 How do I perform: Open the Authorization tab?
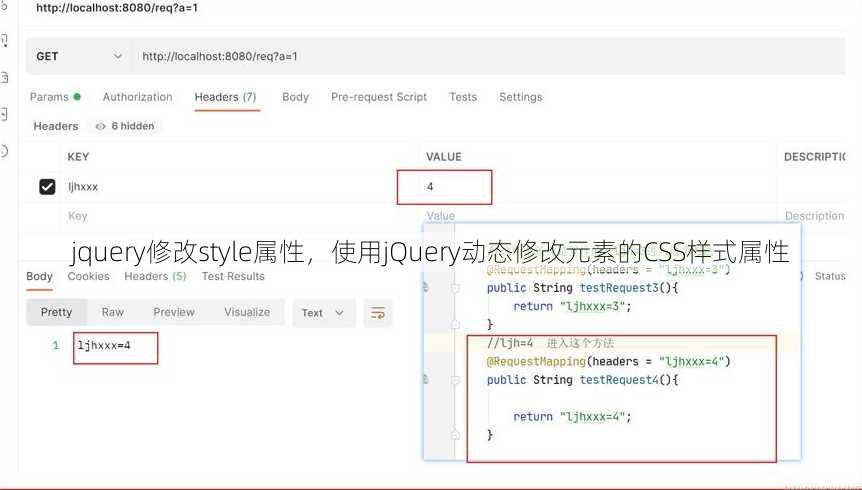click(x=137, y=97)
